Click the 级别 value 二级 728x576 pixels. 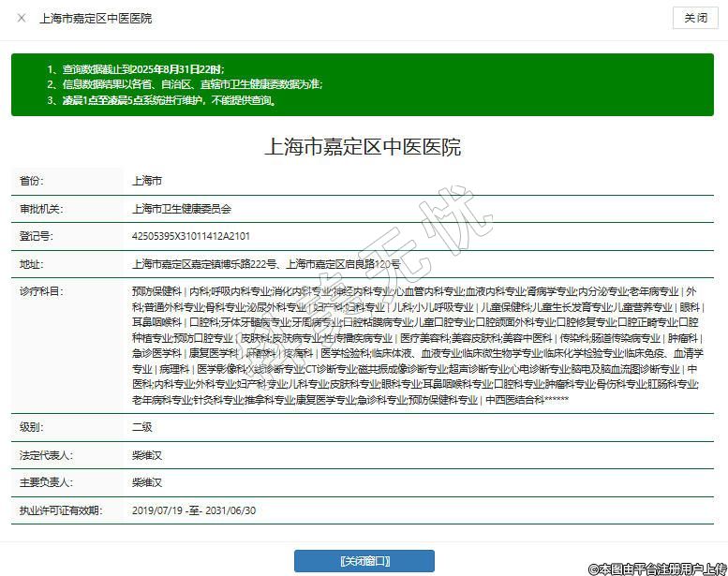point(142,427)
